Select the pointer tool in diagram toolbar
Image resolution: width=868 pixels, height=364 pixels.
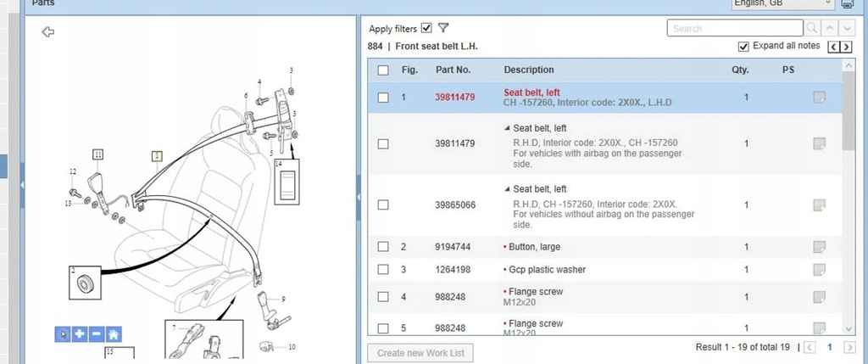pos(63,334)
